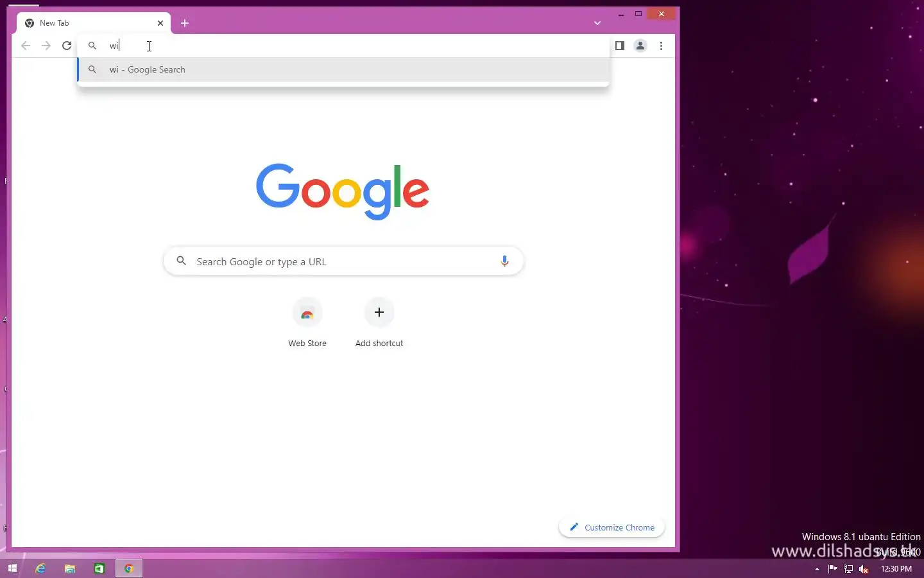
Task: Click the Add shortcut plus tile
Action: 379,312
